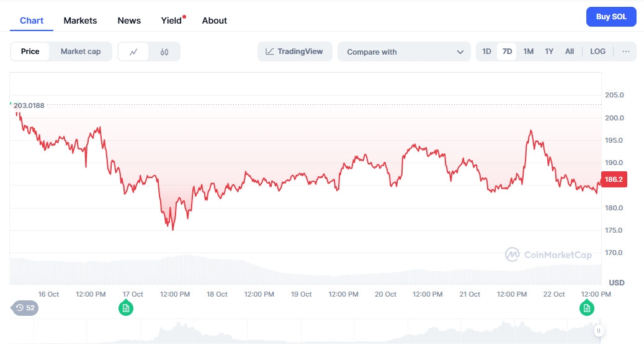The height and width of the screenshot is (345, 644).
Task: Switch to candlestick chart icon
Action: point(164,52)
